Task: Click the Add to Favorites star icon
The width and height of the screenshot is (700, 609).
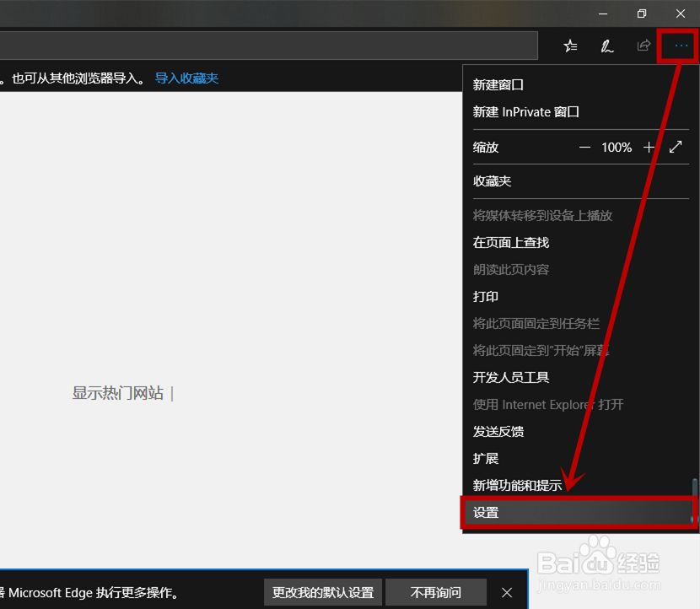Action: pos(570,46)
